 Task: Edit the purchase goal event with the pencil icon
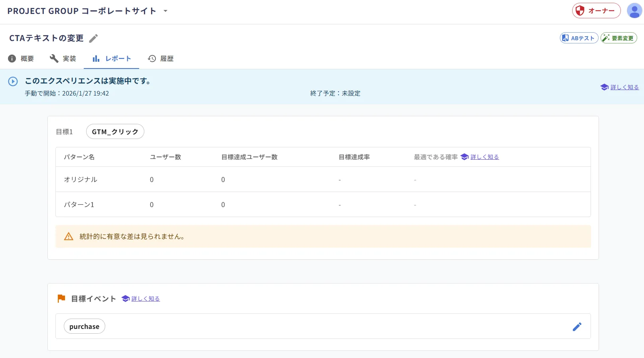(x=577, y=327)
